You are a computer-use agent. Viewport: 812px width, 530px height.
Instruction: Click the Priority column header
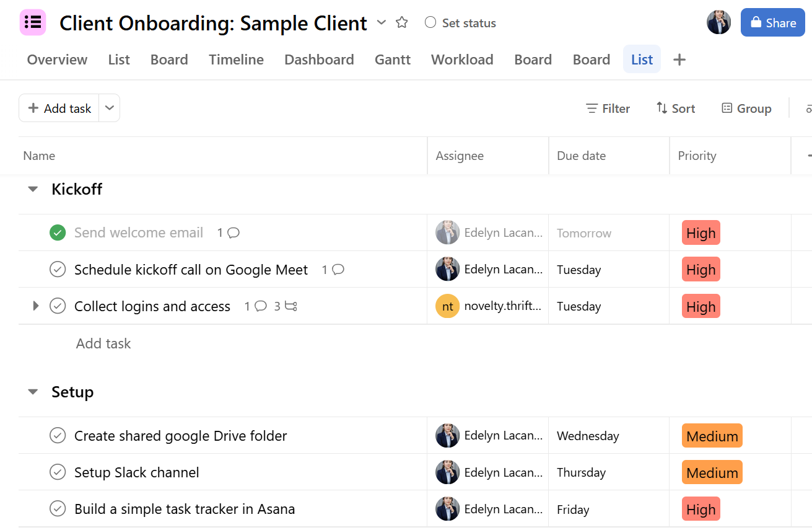pos(730,156)
